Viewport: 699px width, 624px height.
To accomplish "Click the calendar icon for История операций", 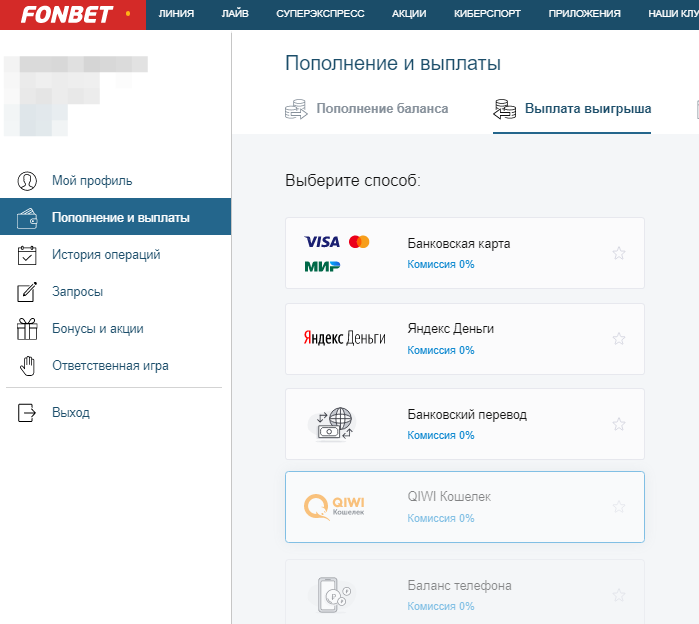I will [27, 255].
